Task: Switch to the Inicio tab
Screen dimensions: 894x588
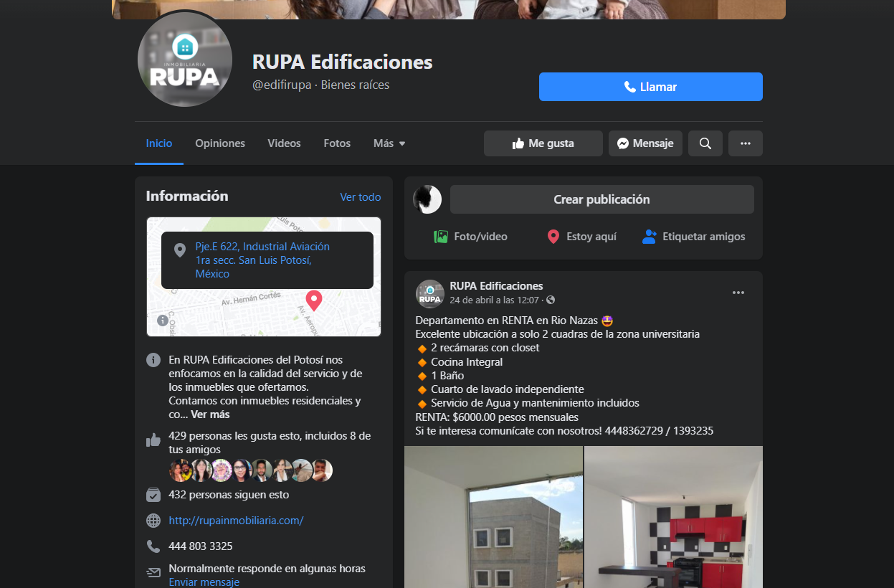Action: [159, 143]
